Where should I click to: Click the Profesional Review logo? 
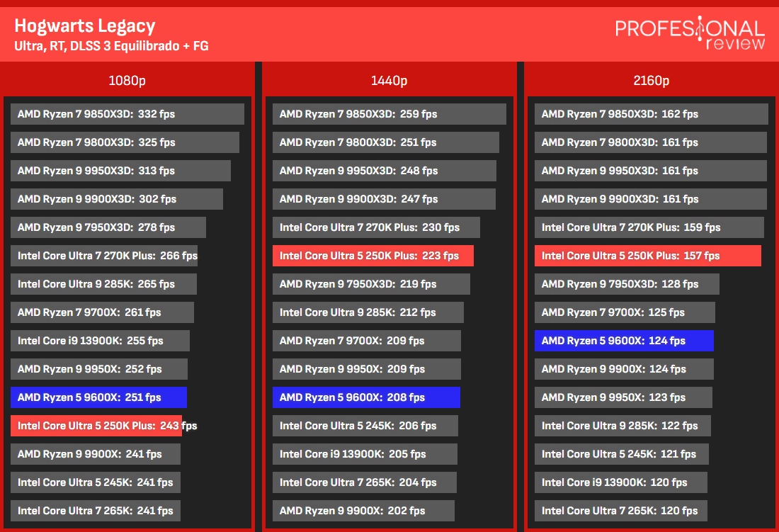click(x=690, y=33)
